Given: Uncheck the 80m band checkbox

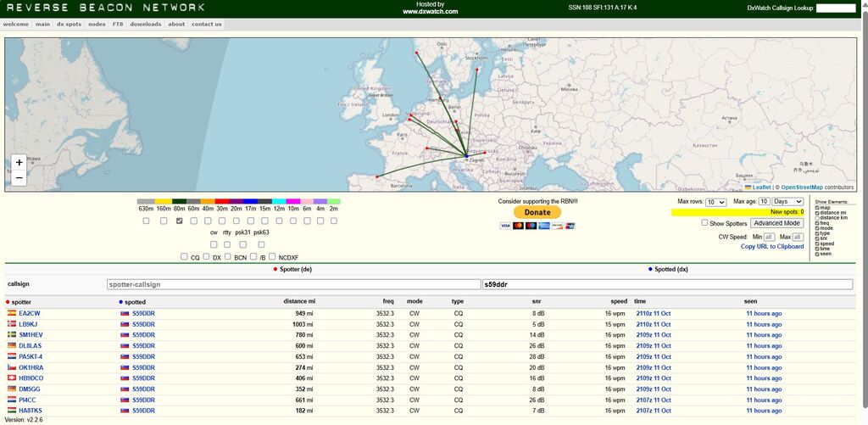Looking at the screenshot, I should pyautogui.click(x=179, y=221).
